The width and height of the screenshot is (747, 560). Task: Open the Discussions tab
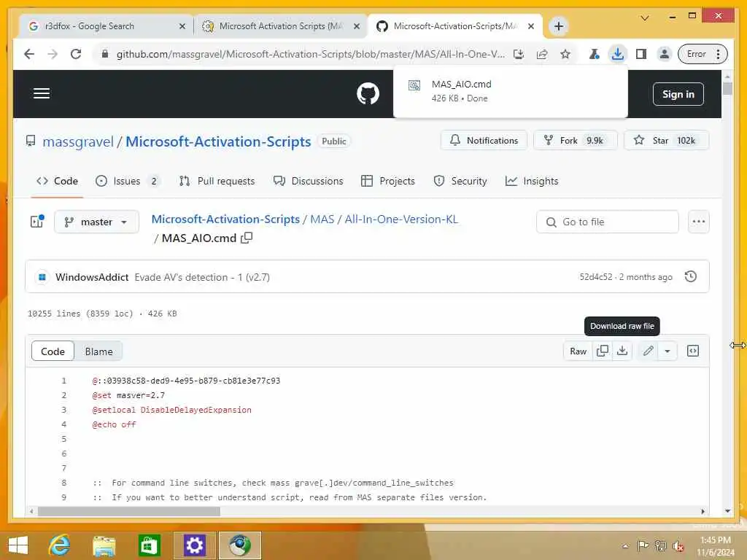coord(309,181)
